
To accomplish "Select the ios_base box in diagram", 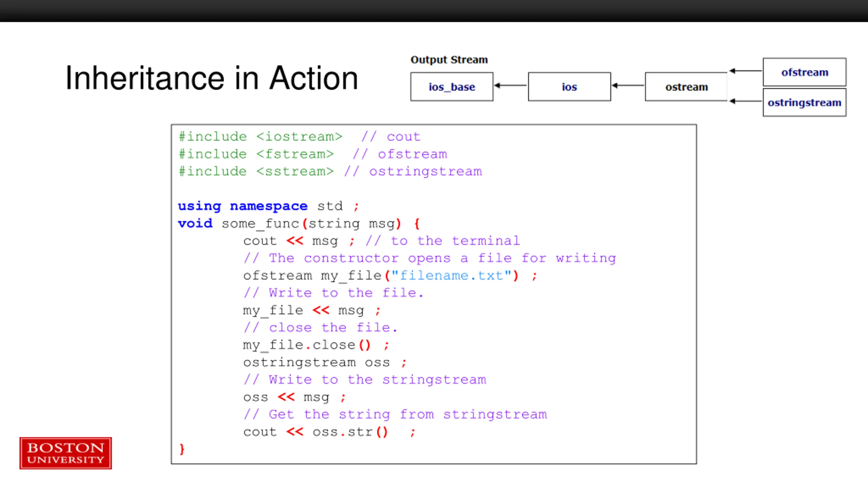I will (x=452, y=87).
